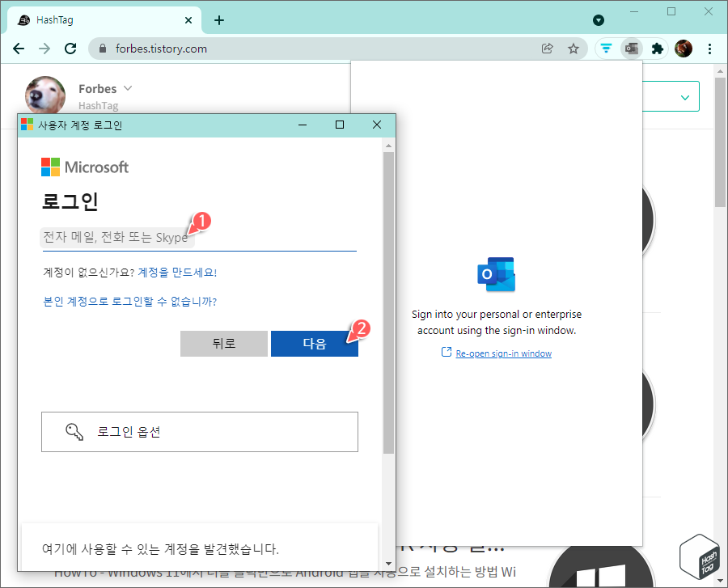
Task: Click the back navigation arrow
Action: coord(19,49)
